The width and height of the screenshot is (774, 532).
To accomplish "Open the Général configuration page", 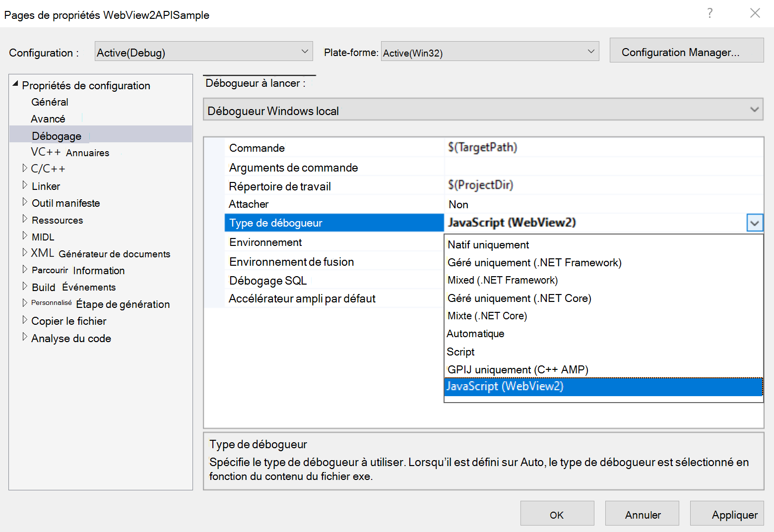I will (50, 102).
